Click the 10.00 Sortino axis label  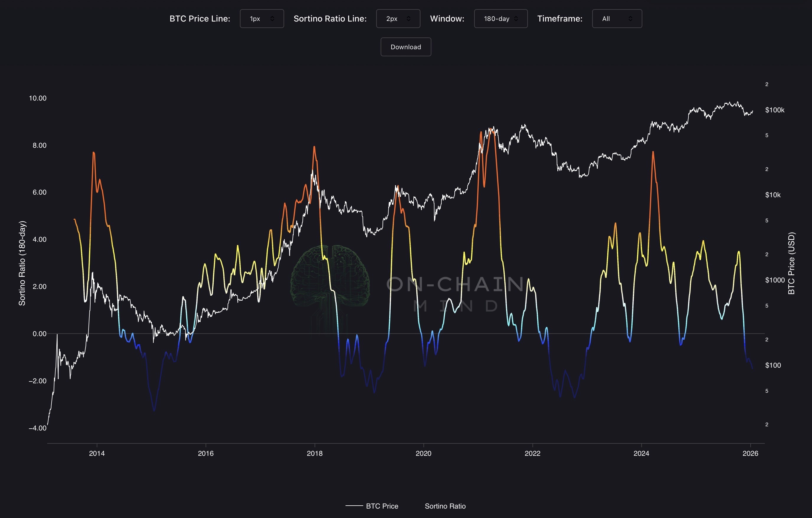tap(37, 98)
